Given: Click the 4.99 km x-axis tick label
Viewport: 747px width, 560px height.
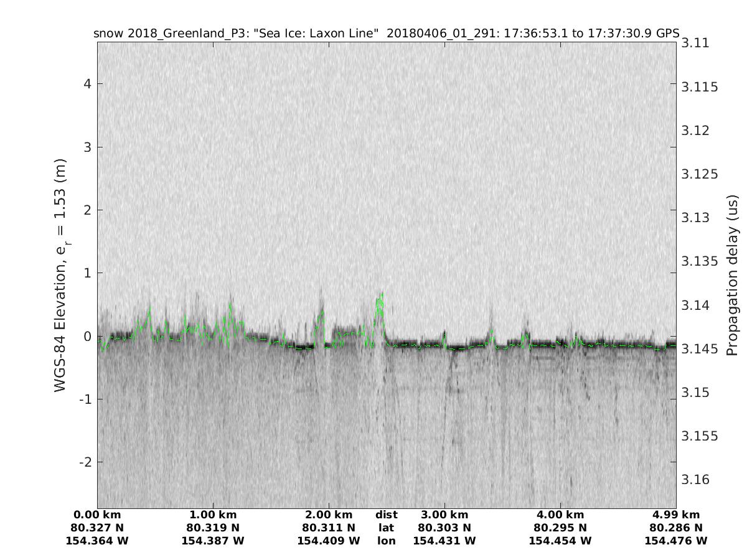Looking at the screenshot, I should 676,515.
